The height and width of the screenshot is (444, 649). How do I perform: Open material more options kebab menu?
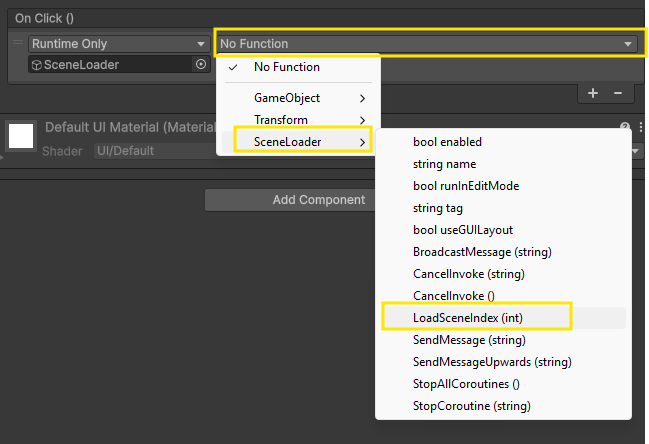pyautogui.click(x=641, y=127)
